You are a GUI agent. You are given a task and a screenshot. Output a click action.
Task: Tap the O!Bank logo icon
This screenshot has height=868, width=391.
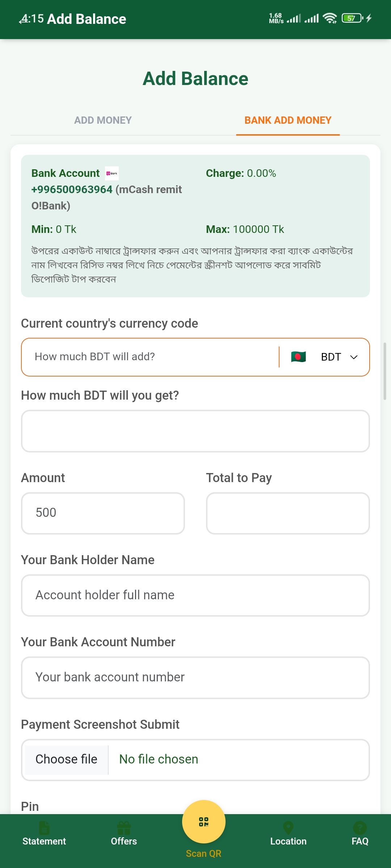point(112,173)
